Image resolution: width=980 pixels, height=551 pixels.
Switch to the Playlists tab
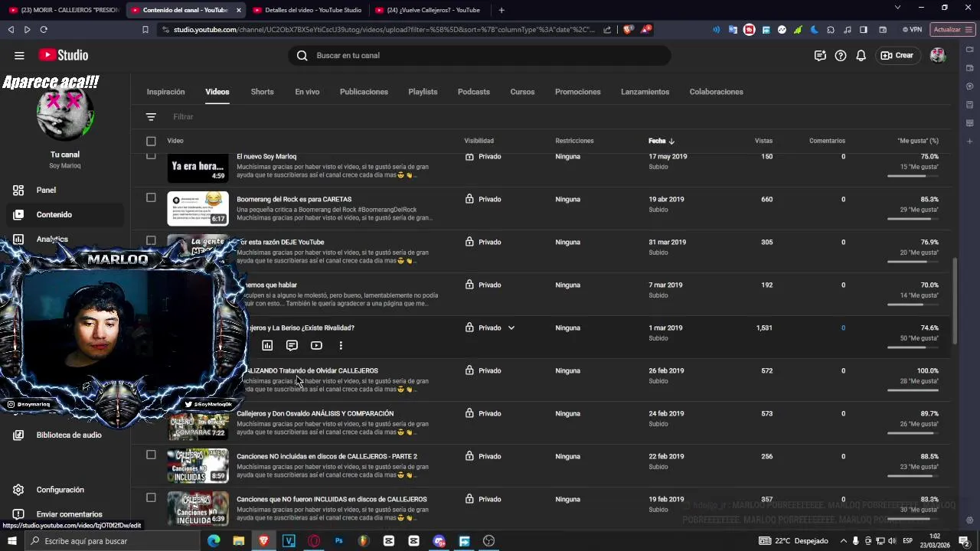pyautogui.click(x=423, y=92)
